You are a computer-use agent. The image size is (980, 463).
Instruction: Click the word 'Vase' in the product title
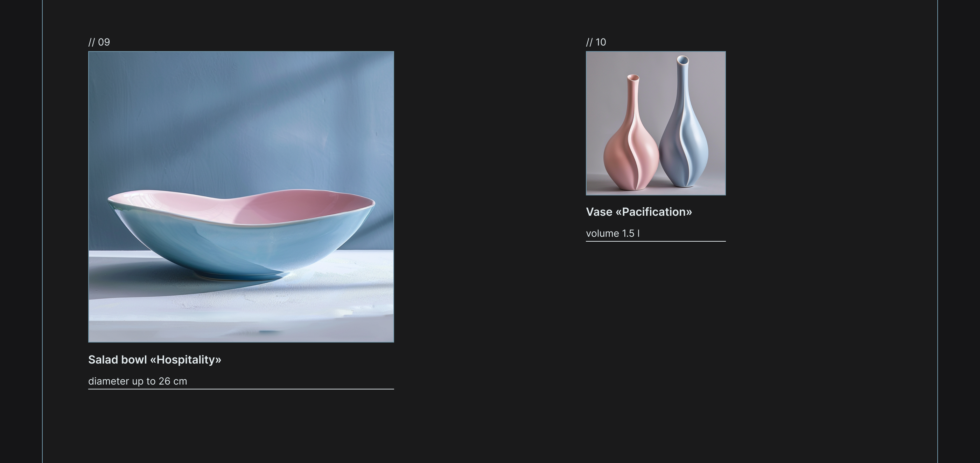(x=599, y=212)
